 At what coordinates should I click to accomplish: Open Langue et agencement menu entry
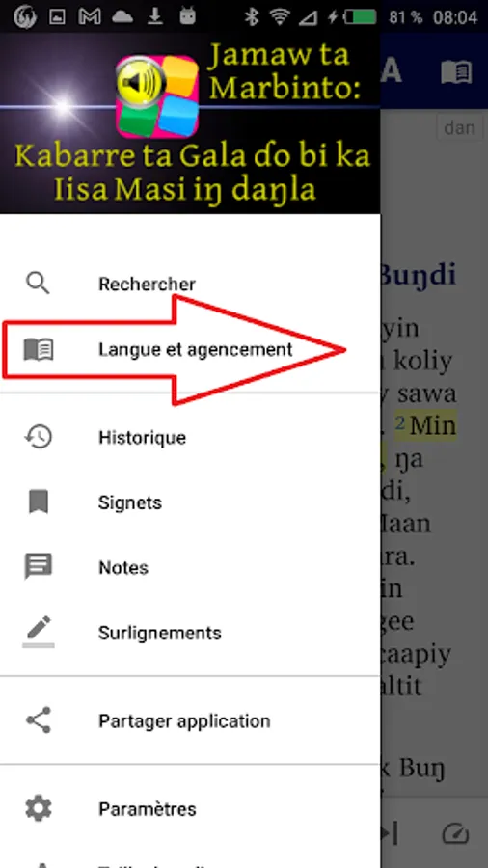coord(190,350)
